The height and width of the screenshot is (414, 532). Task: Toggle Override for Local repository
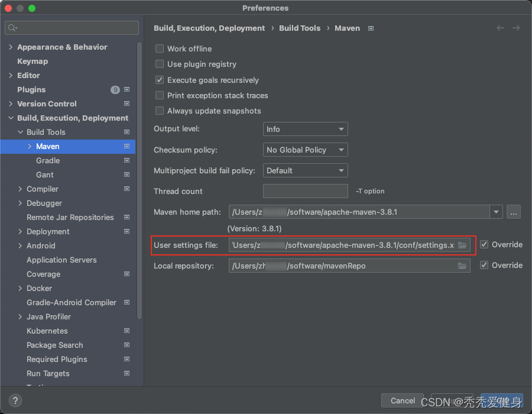click(x=484, y=265)
